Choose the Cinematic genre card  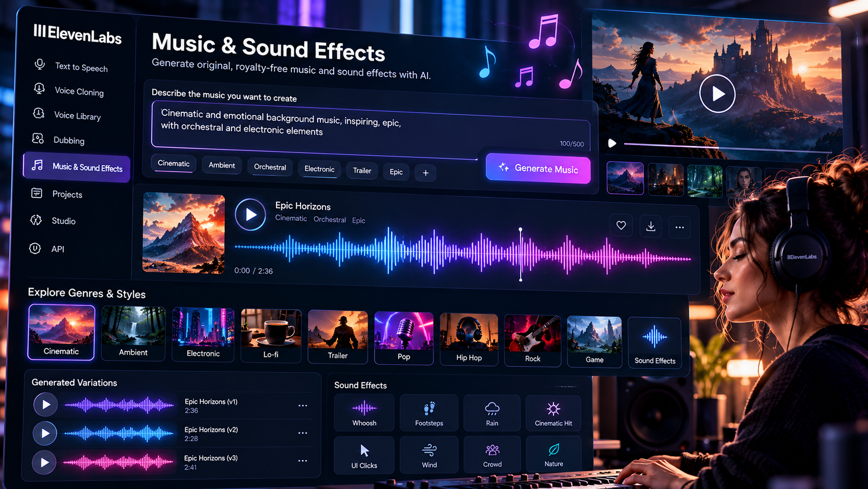61,333
